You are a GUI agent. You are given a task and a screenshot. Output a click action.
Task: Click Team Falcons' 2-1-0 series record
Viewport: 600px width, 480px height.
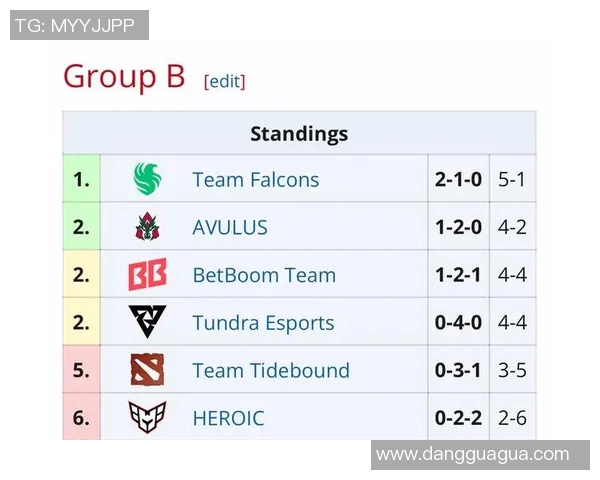point(458,180)
